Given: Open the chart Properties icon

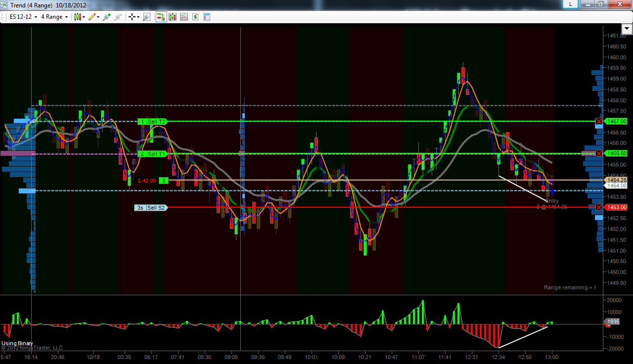Looking at the screenshot, I should (x=207, y=17).
